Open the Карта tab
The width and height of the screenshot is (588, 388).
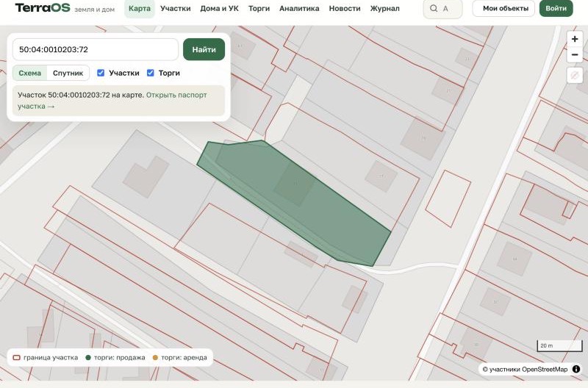[x=140, y=8]
